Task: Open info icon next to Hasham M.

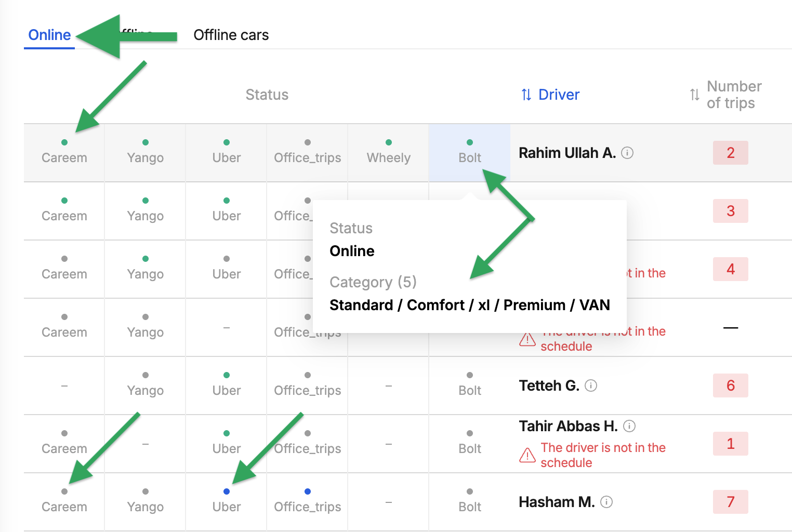Action: [606, 502]
